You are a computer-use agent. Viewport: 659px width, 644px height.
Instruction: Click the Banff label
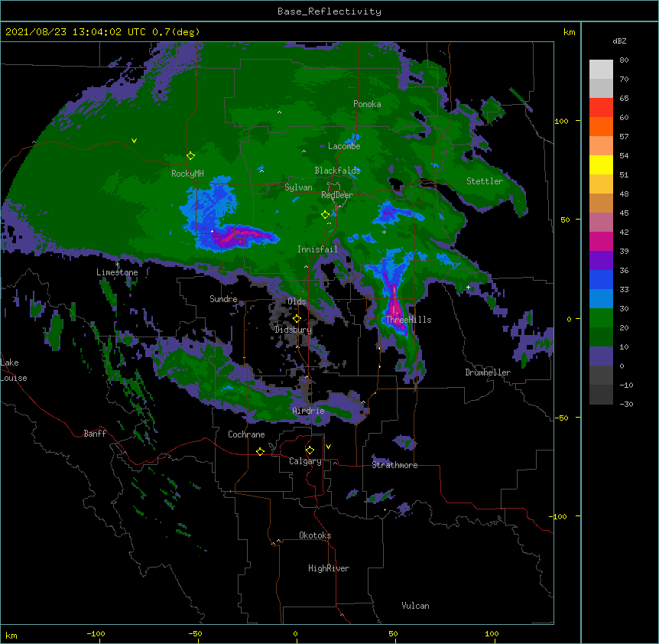click(x=95, y=434)
